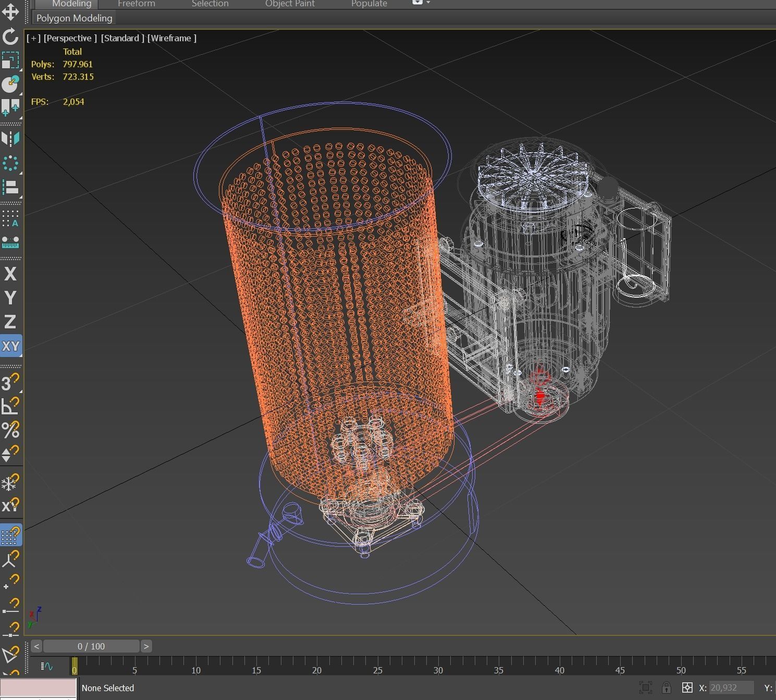776x700 pixels.
Task: Select the Move tool icon
Action: (10, 11)
